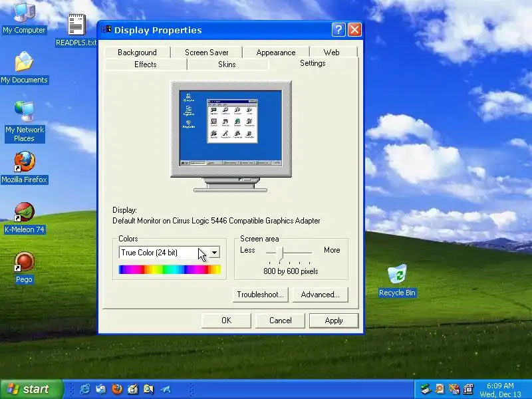
Task: Switch to the Screen Saver tab
Action: click(x=206, y=53)
